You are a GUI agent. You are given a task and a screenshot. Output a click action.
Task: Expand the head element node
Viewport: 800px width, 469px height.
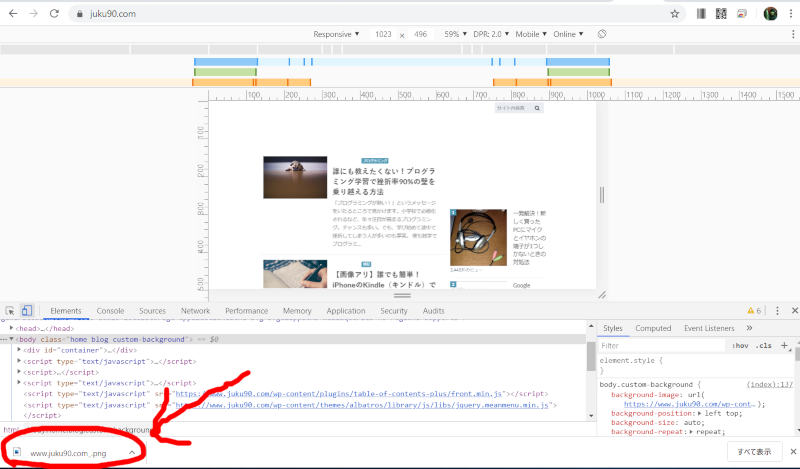click(x=11, y=328)
